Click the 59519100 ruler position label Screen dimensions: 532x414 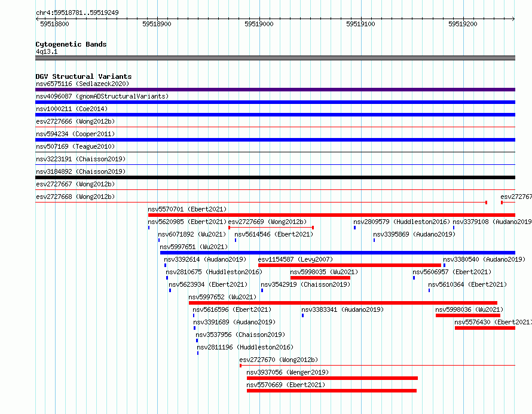(x=360, y=24)
